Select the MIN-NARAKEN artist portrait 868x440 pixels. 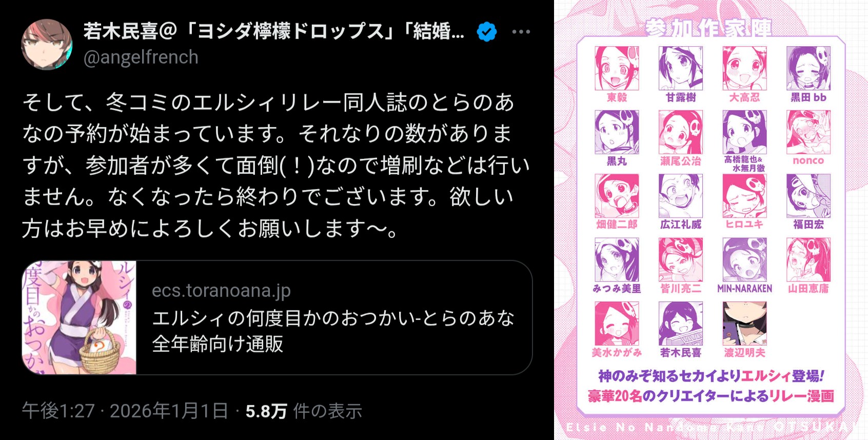click(744, 259)
